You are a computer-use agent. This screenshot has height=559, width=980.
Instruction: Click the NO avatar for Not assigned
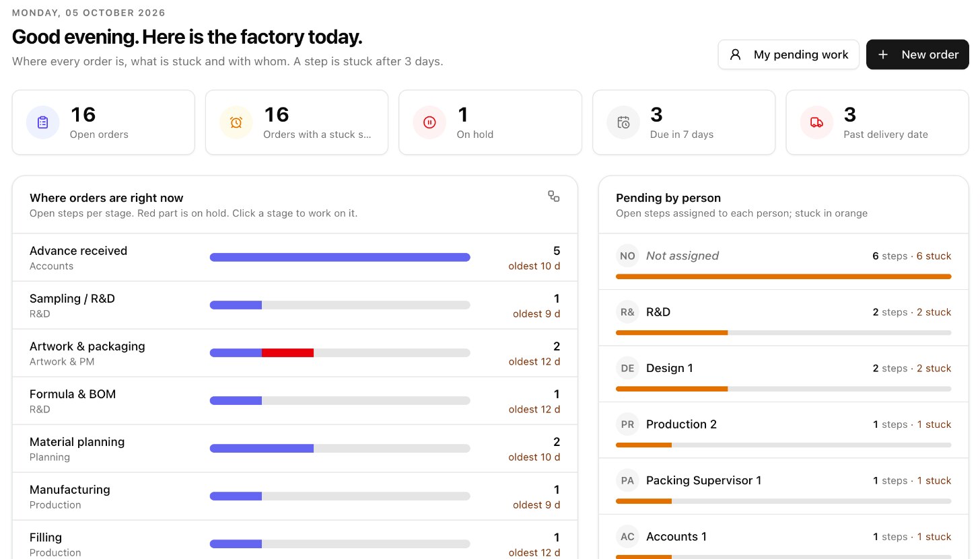pos(627,256)
